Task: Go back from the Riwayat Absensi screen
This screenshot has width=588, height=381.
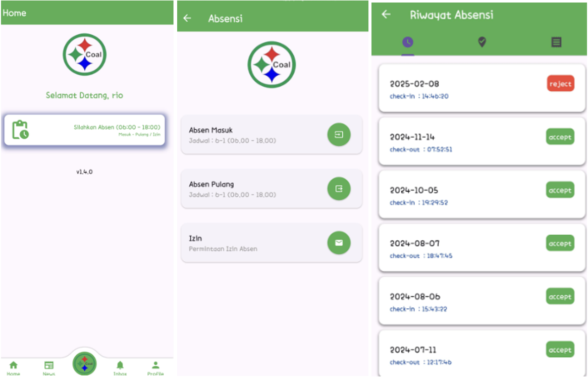Action: click(x=386, y=15)
